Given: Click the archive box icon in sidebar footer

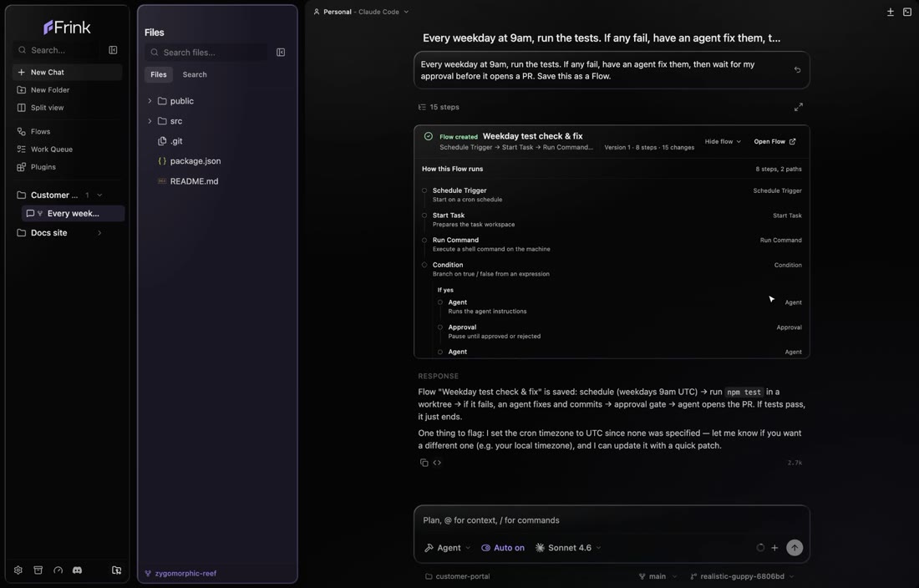Looking at the screenshot, I should (38, 570).
